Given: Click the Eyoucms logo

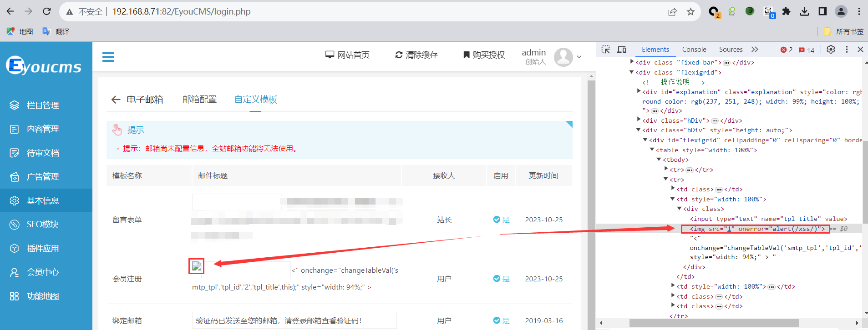Looking at the screenshot, I should click(x=44, y=66).
